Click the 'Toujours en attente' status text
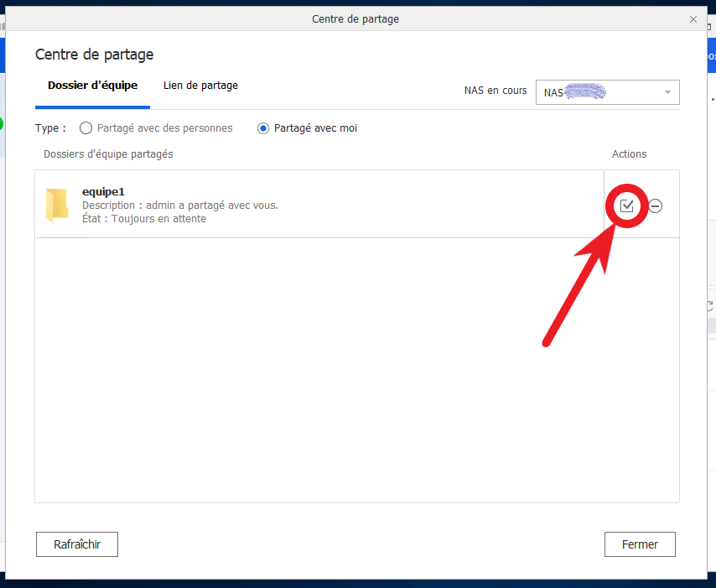Screen dimensions: 716x588 point(158,219)
